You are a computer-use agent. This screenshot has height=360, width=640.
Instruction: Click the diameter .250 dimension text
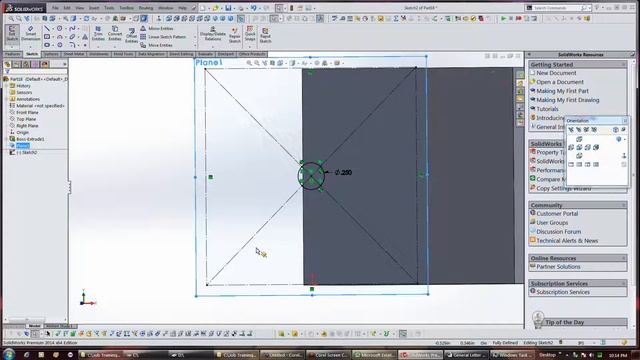pos(343,172)
